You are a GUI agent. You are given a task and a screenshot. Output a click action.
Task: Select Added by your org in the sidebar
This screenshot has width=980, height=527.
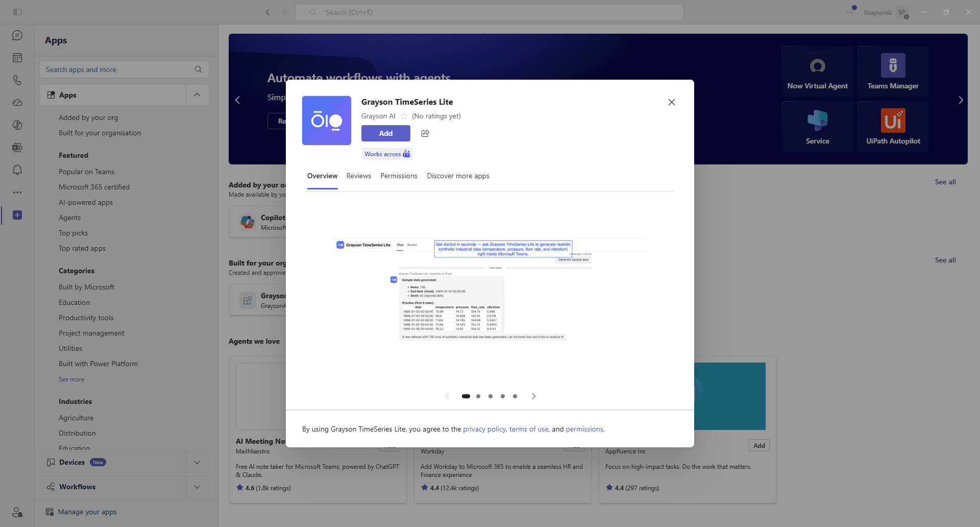[88, 117]
